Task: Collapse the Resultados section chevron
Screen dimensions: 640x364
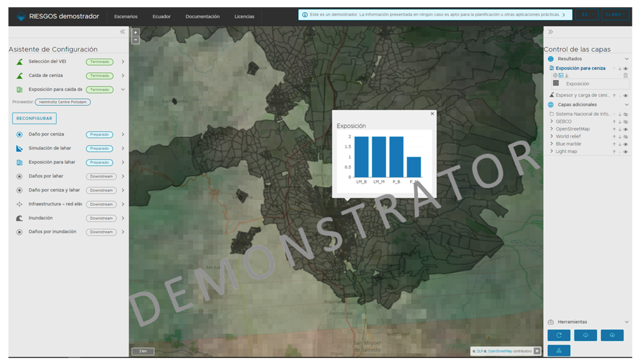Action: [626, 59]
